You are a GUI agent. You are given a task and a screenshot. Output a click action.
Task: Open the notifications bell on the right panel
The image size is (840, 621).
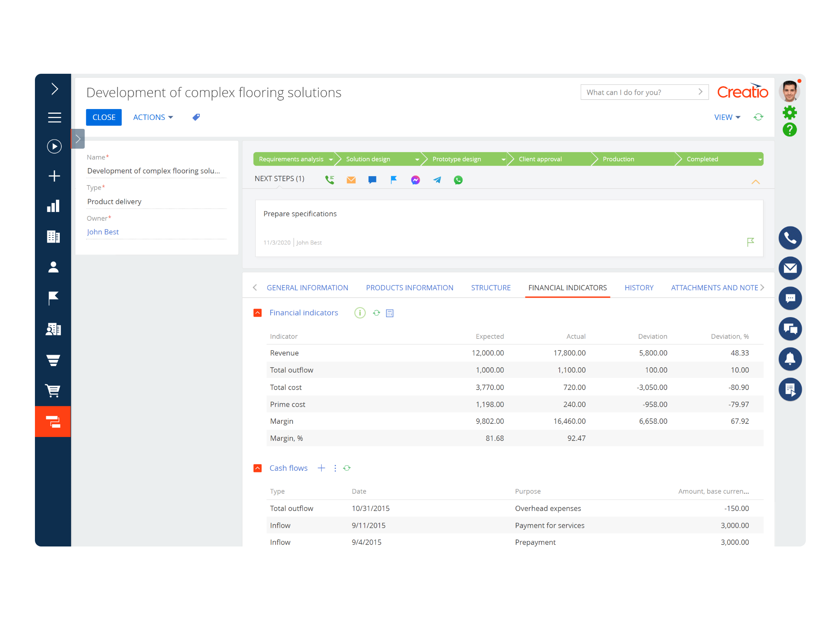pos(790,359)
